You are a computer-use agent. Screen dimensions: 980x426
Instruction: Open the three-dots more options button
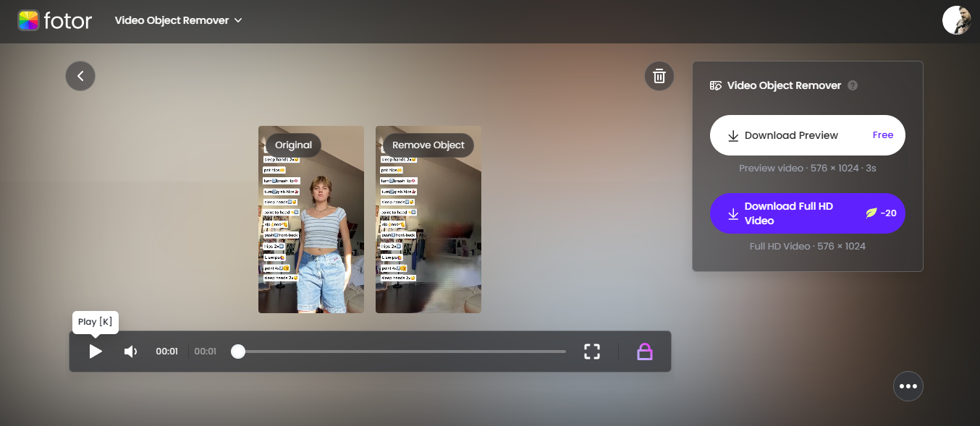[x=908, y=386]
